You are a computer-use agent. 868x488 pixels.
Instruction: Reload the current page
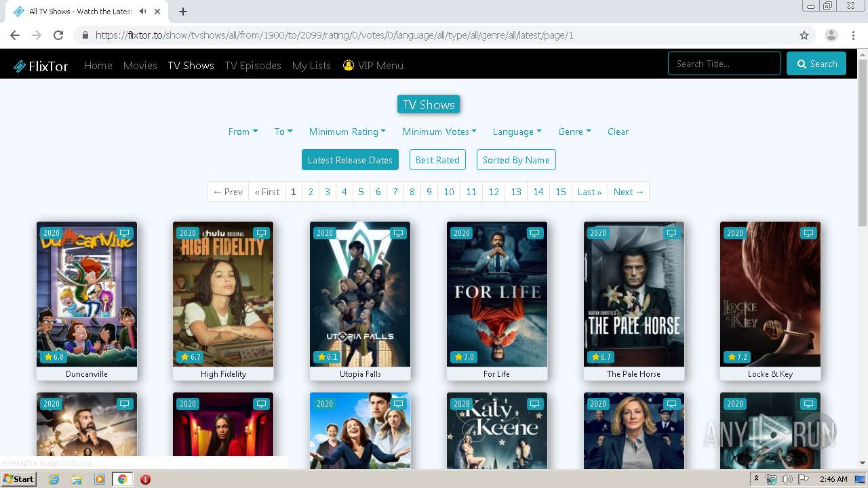pyautogui.click(x=58, y=35)
